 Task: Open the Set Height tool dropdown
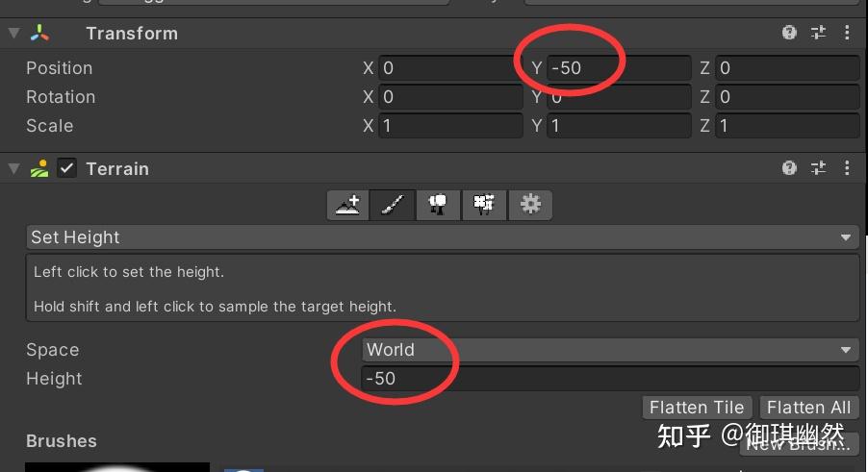coord(443,237)
